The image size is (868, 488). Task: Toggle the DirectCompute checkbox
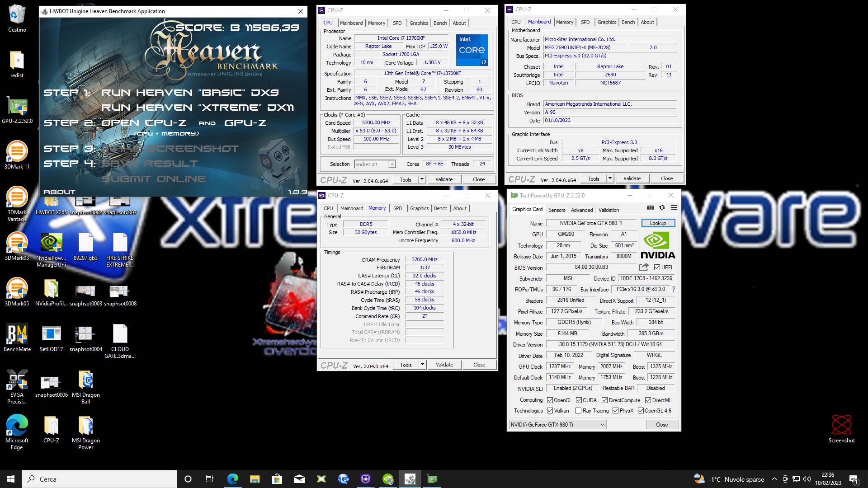pyautogui.click(x=604, y=400)
